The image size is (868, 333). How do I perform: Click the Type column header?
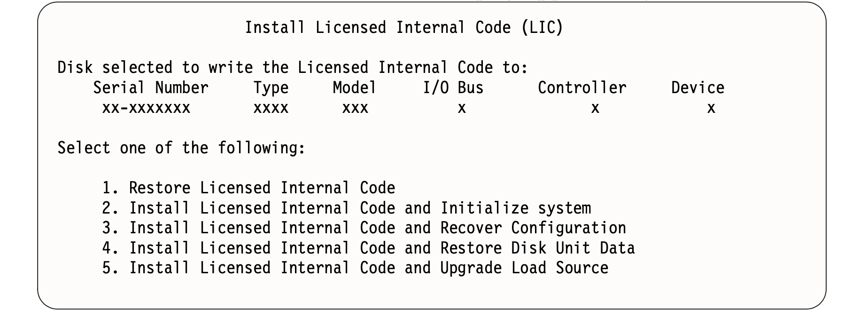pos(271,88)
